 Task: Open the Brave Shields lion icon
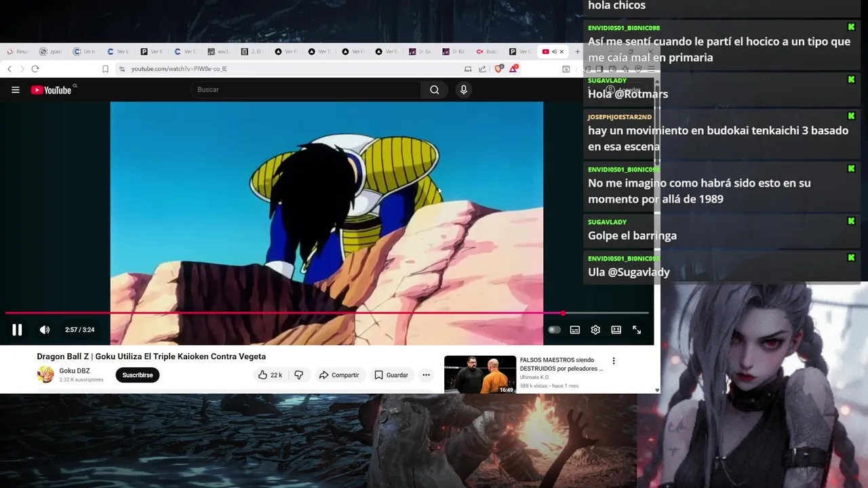point(499,68)
